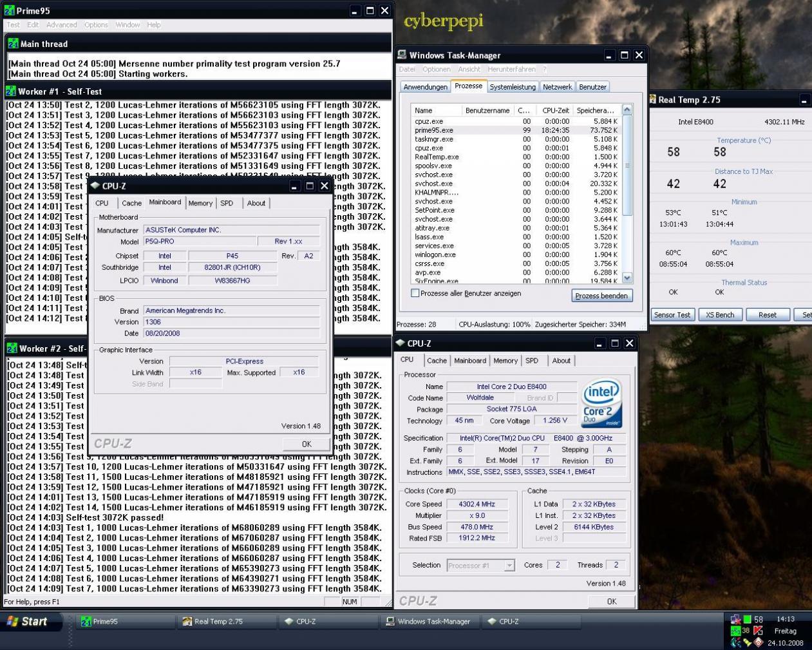
Task: Sort processes by Benutzername column header
Action: point(487,110)
